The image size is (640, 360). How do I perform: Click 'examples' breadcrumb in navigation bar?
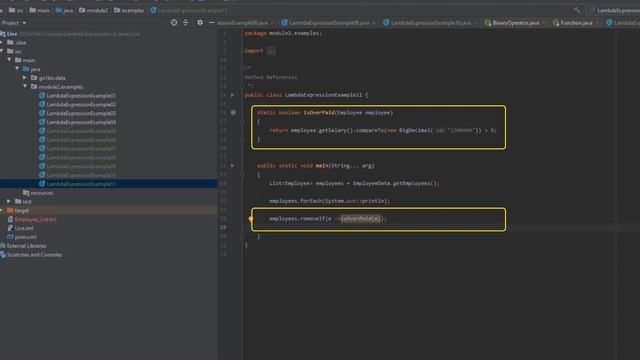point(129,10)
